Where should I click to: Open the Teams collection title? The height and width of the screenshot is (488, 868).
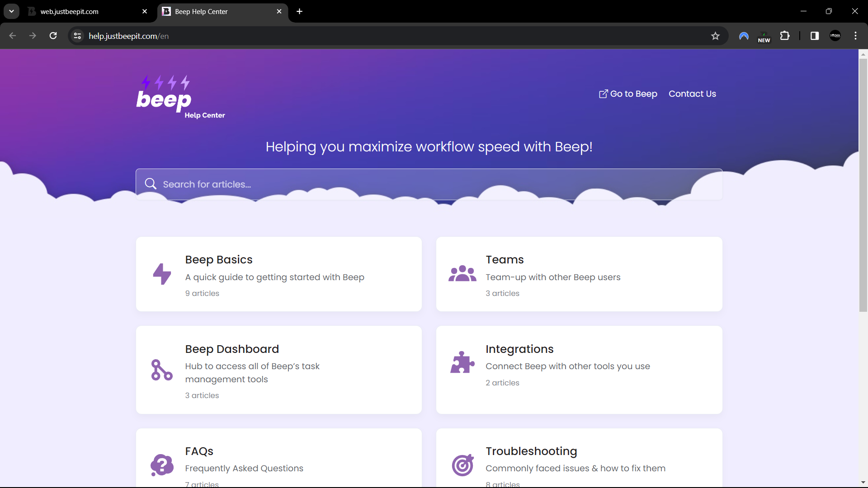(x=505, y=260)
